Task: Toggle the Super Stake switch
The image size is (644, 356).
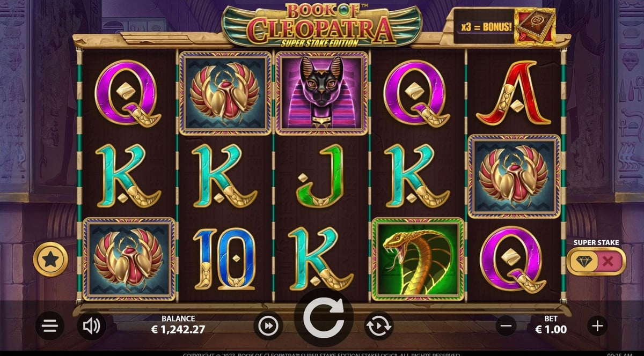Action: 596,261
